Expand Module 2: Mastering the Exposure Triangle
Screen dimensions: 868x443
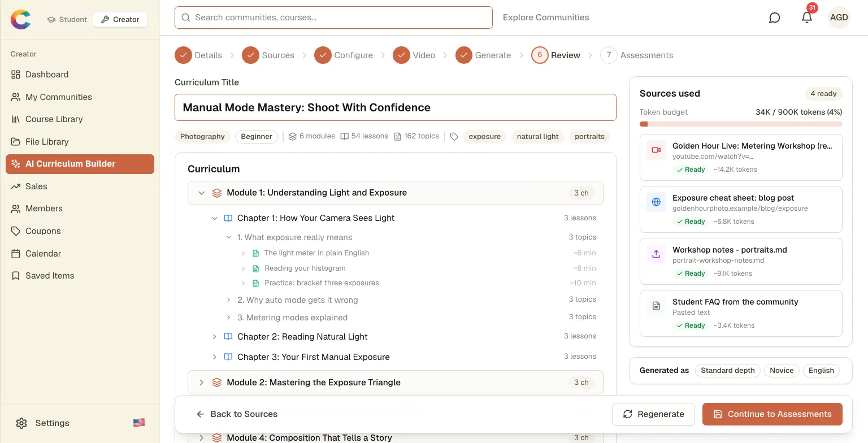(x=201, y=383)
